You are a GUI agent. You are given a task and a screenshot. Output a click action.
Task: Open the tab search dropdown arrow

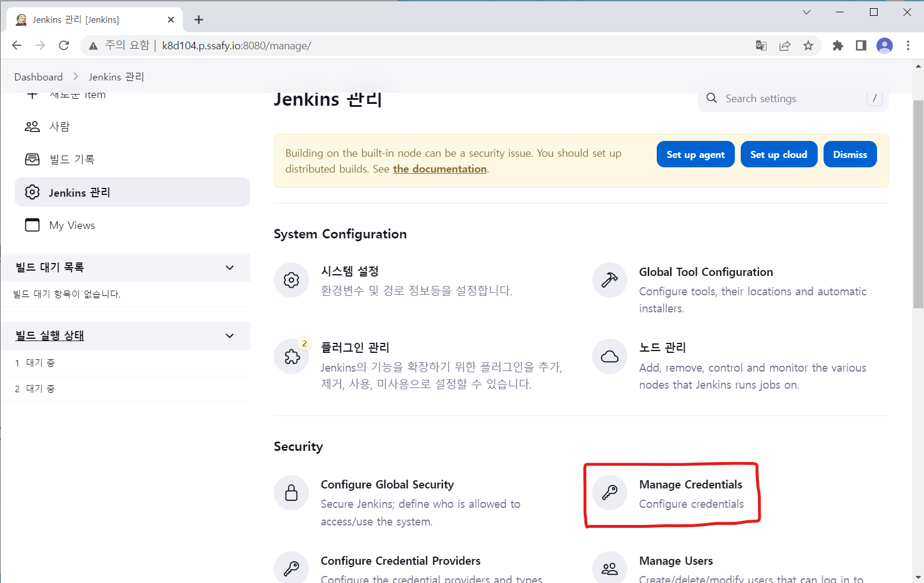pyautogui.click(x=807, y=12)
